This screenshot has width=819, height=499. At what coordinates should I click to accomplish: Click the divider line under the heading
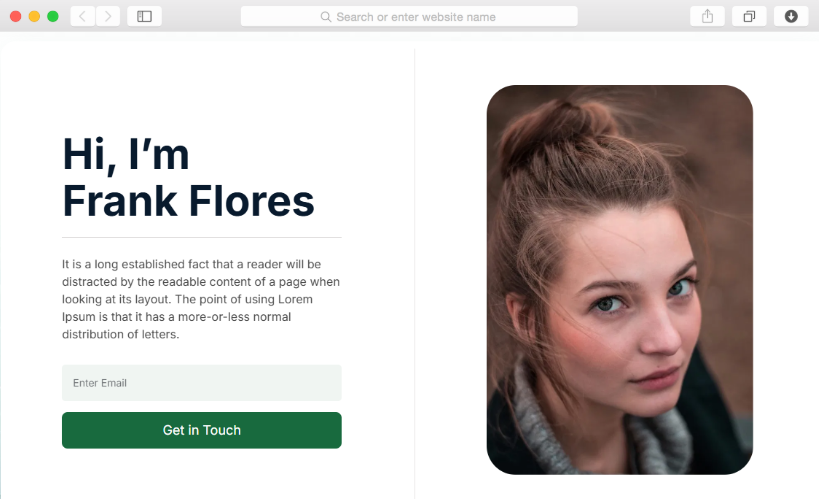[x=202, y=237]
